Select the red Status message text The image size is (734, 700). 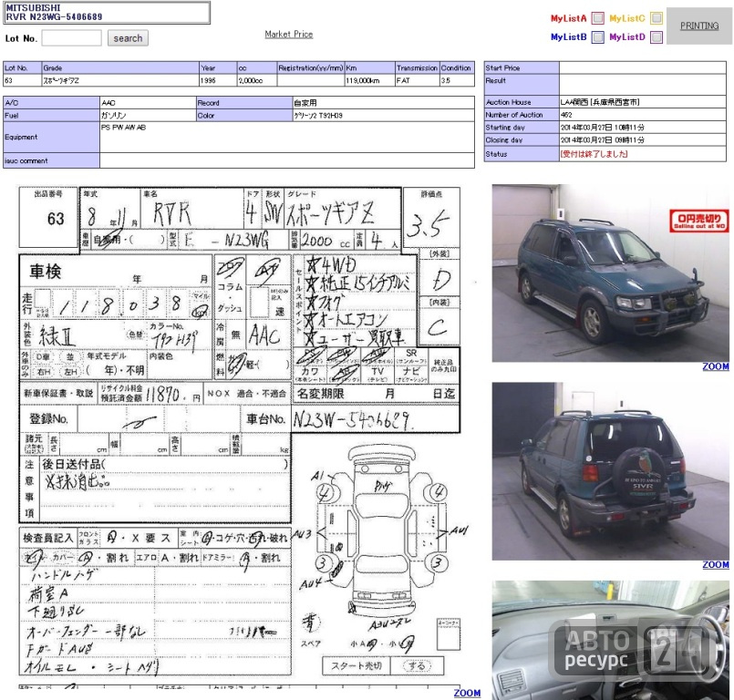pos(594,154)
